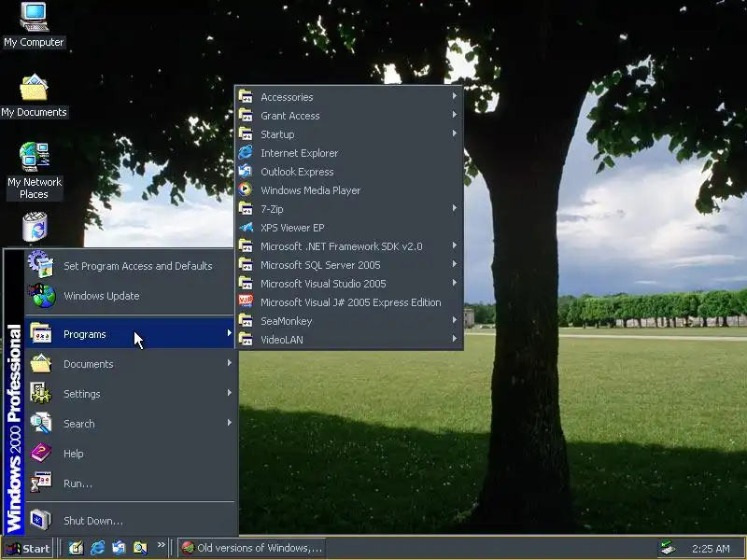The image size is (747, 560).
Task: Expand the Documents submenu arrow
Action: (230, 363)
